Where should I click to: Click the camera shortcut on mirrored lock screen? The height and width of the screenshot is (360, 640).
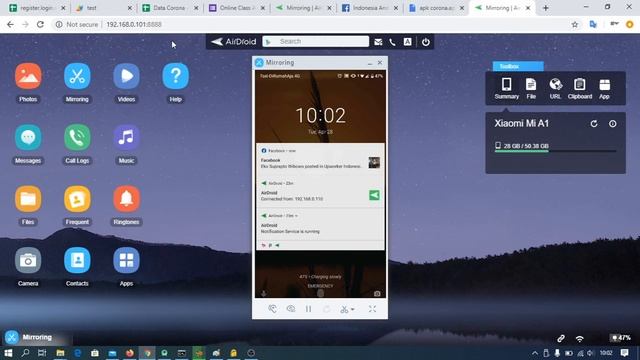click(377, 293)
